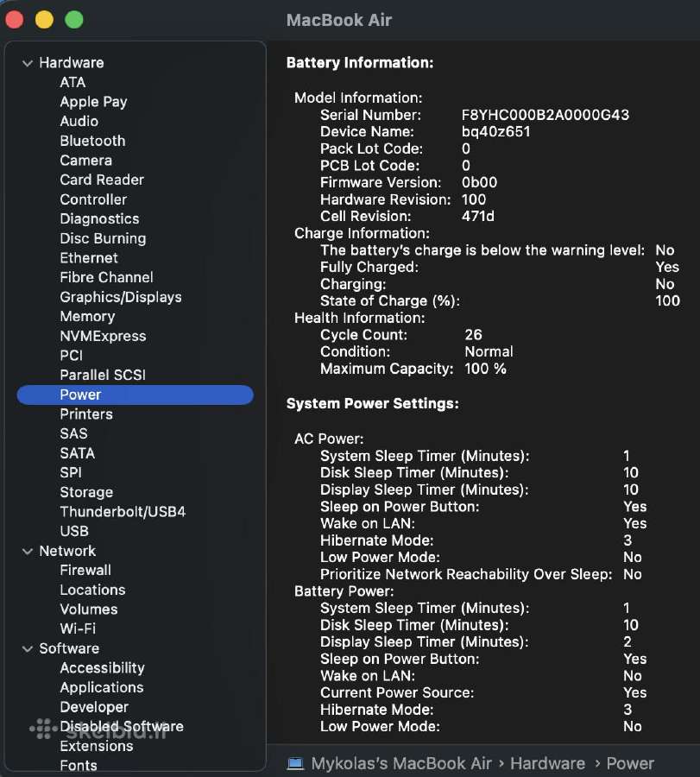The height and width of the screenshot is (777, 700).
Task: Click the yellow minimize window button
Action: (44, 20)
